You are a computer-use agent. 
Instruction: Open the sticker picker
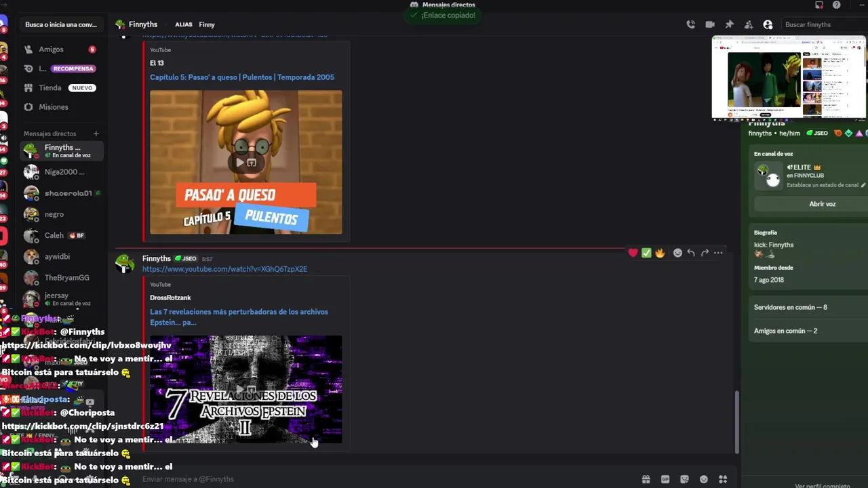coord(684,479)
